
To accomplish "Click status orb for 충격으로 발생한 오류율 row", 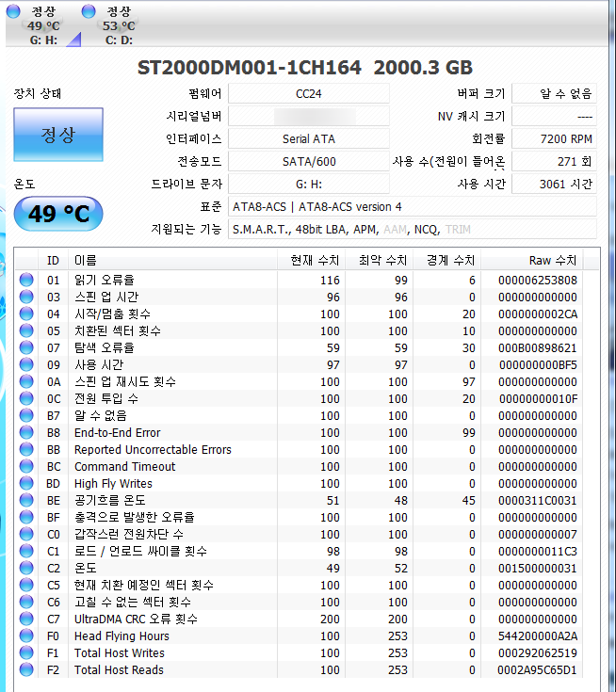I will pos(26,517).
